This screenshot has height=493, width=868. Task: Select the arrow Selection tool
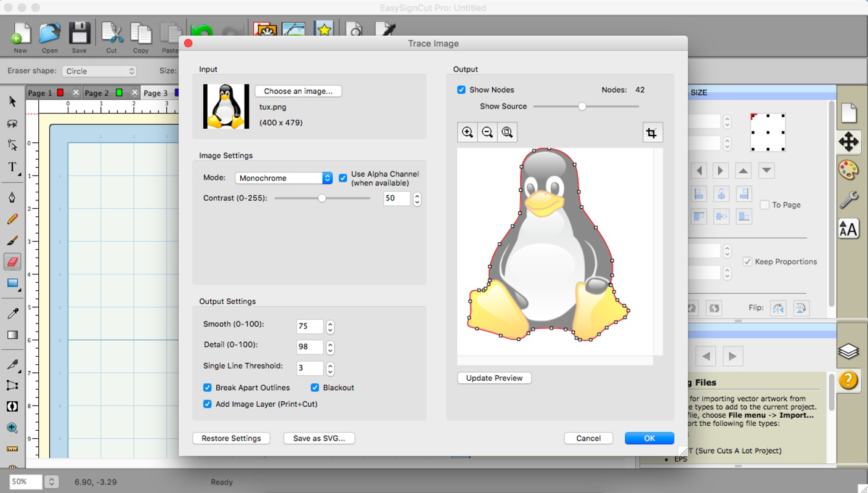coord(12,102)
